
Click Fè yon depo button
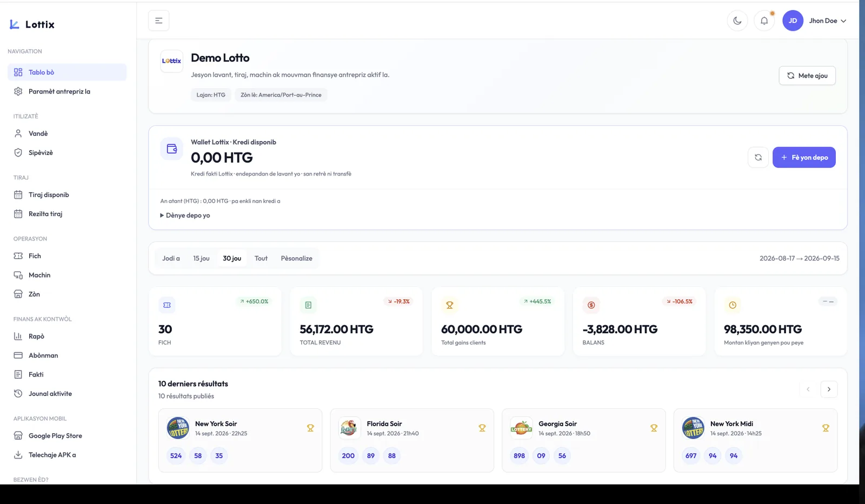pyautogui.click(x=804, y=157)
